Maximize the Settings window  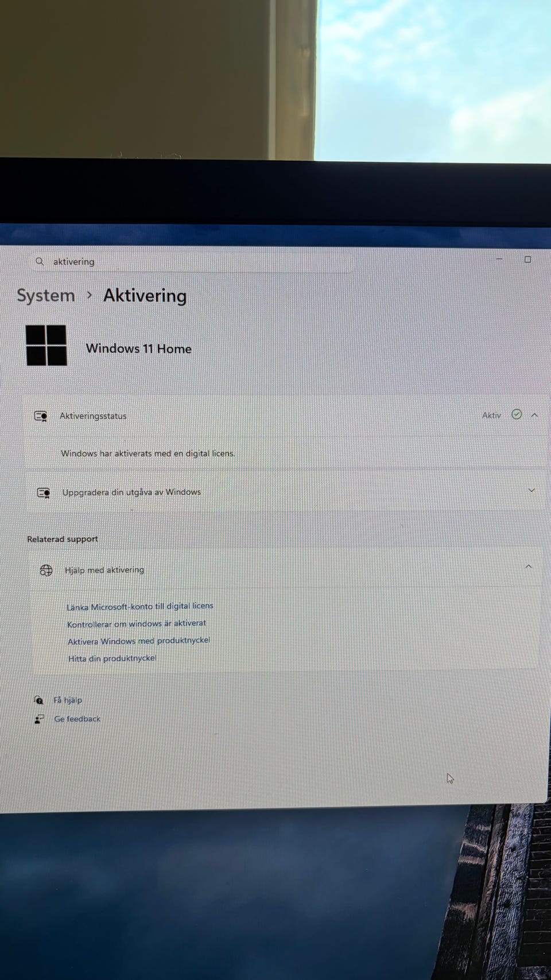tap(527, 259)
